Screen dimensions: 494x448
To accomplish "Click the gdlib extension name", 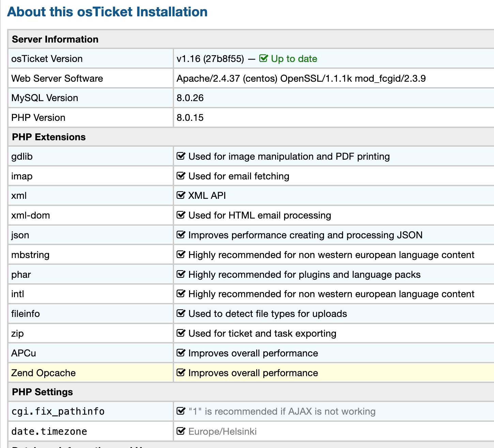I will tap(22, 156).
